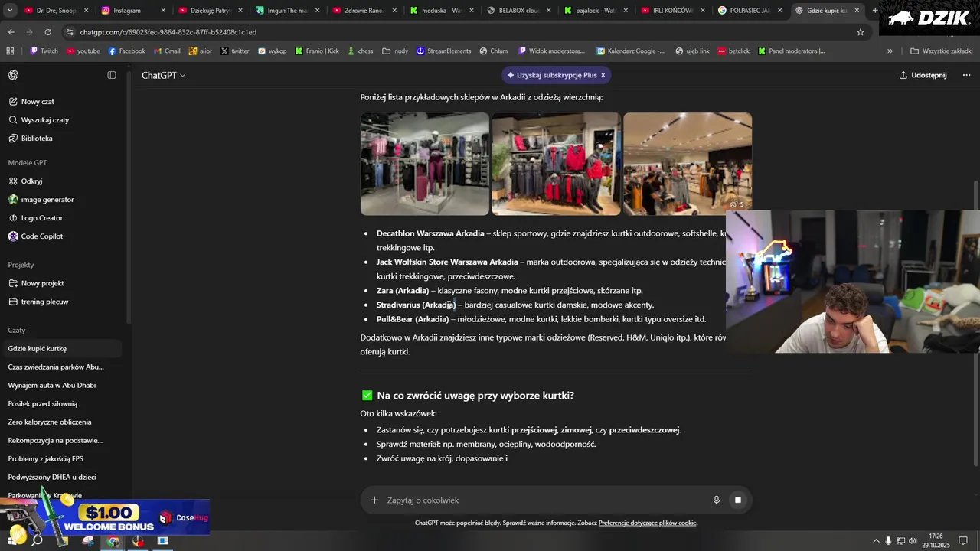Go back in browser history
Image resolution: width=980 pixels, height=551 pixels.
[11, 32]
